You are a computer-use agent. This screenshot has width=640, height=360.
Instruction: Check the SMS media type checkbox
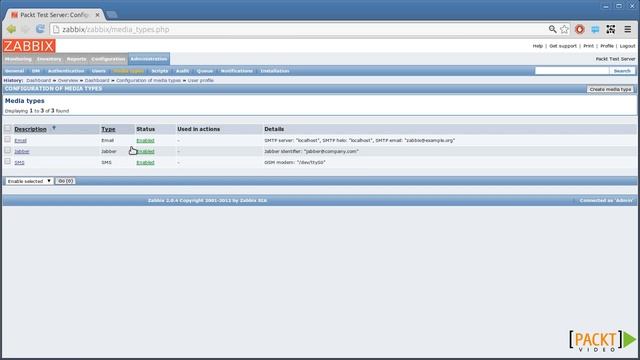(7, 162)
